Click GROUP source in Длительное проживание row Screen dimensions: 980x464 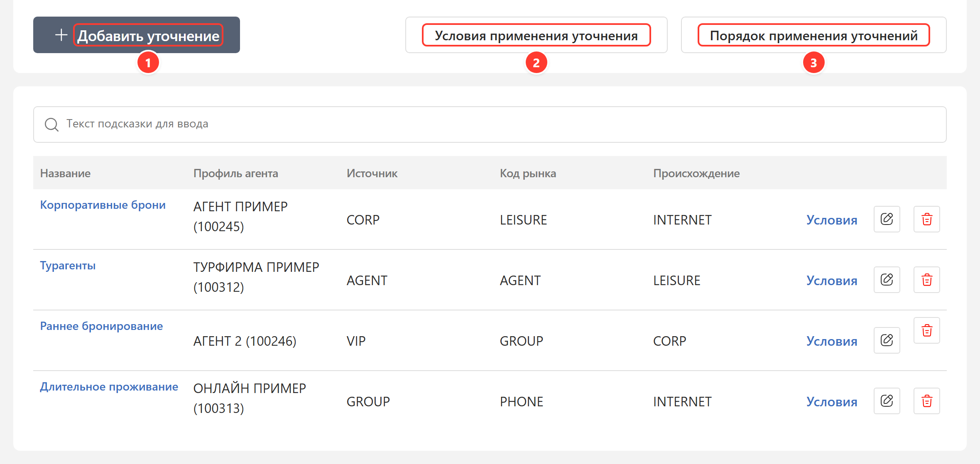368,402
